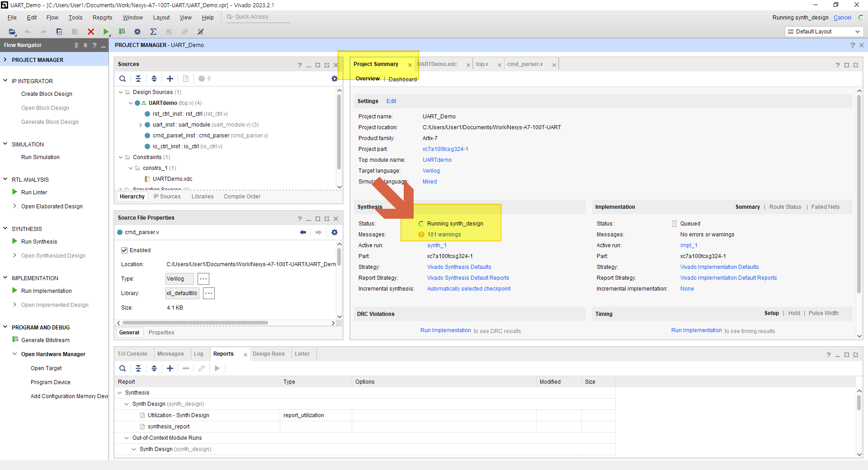Open Source File Properties settings gear
Viewport: 868px width, 470px height.
click(335, 232)
